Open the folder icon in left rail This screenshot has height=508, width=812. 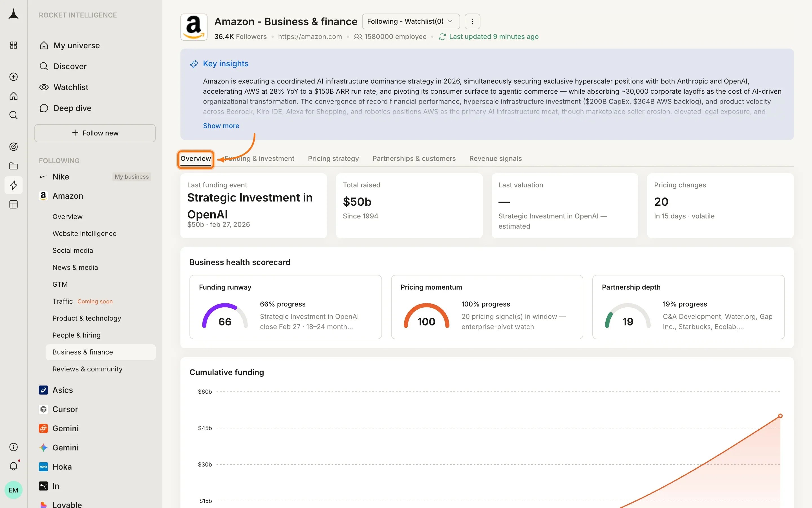(14, 166)
